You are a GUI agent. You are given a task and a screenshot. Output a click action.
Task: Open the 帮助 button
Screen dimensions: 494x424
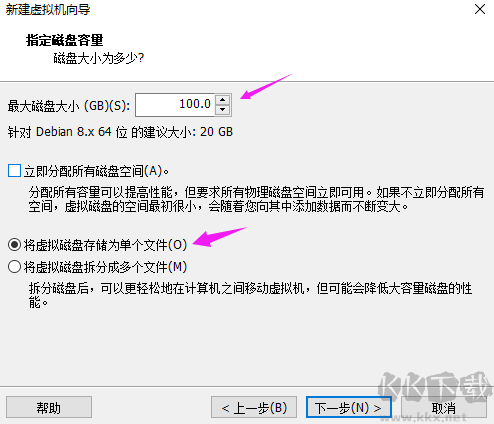(x=49, y=407)
